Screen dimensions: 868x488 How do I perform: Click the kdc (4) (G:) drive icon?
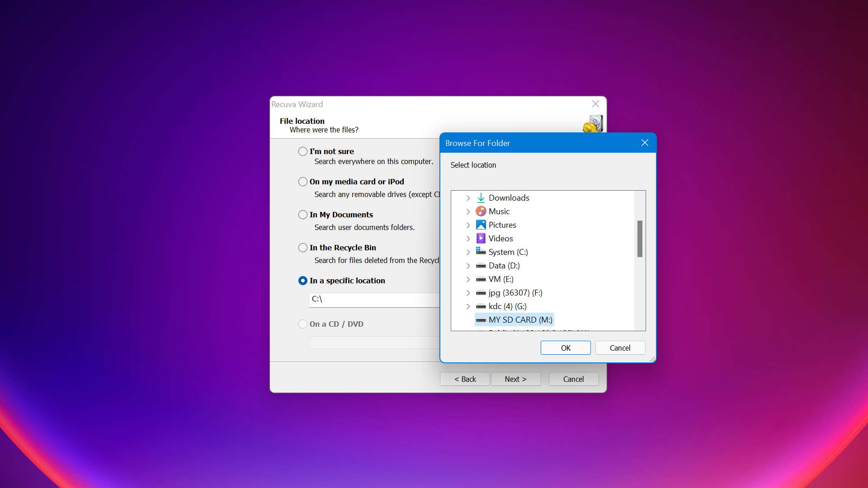(481, 306)
